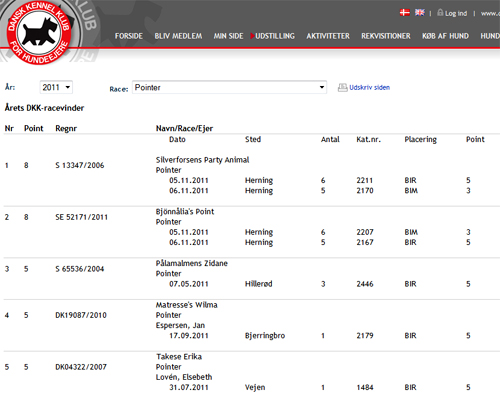Click the Udskriv siden link
This screenshot has height=396, width=500.
pyautogui.click(x=369, y=87)
